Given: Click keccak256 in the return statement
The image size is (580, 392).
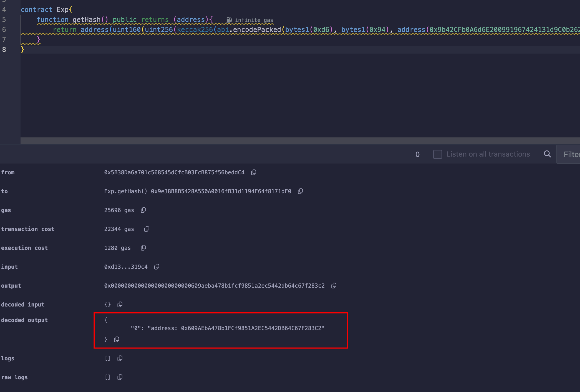Looking at the screenshot, I should coord(195,30).
